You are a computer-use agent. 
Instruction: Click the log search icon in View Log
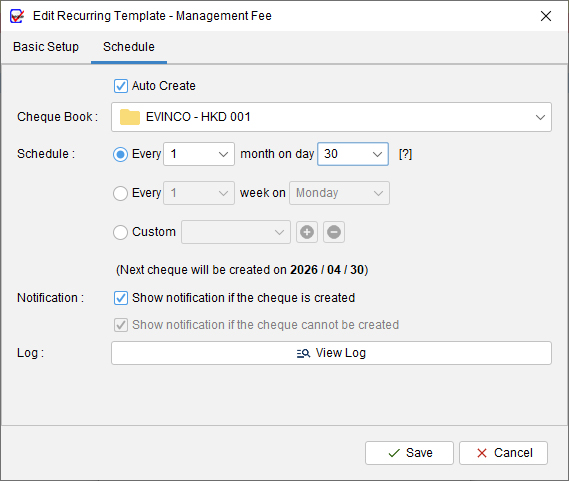coord(303,353)
